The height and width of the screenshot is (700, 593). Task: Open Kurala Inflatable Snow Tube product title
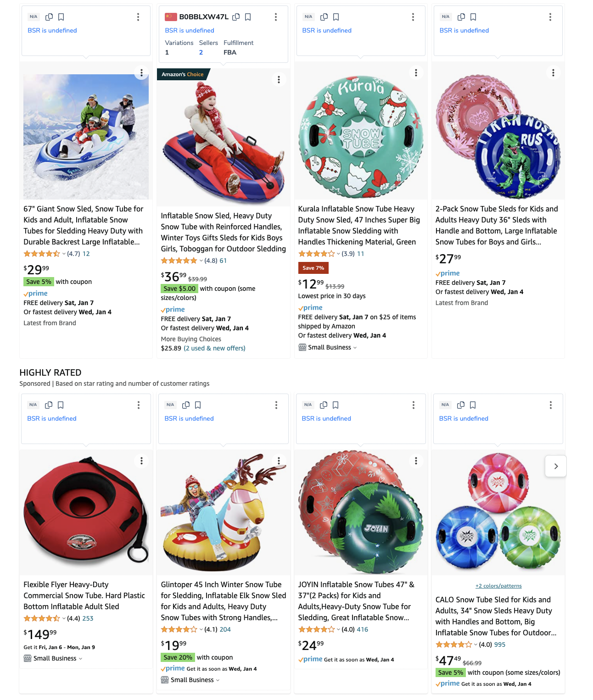pyautogui.click(x=359, y=225)
